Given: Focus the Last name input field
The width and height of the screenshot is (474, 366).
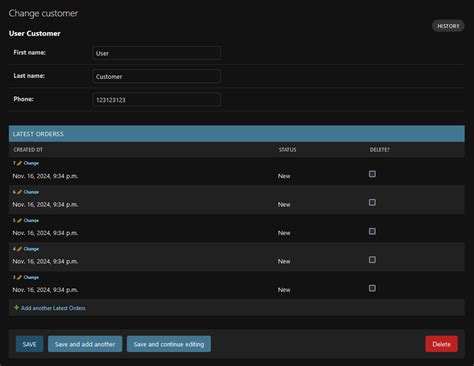Looking at the screenshot, I should (x=156, y=76).
